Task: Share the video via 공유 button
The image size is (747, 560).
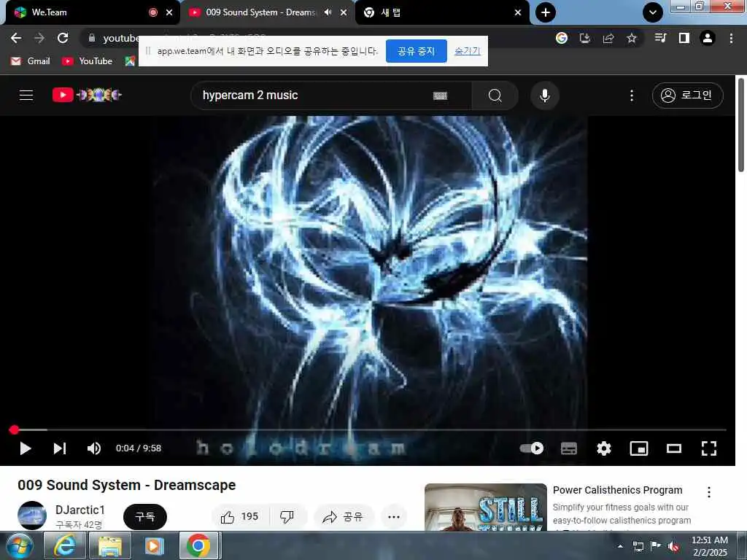Action: click(x=343, y=517)
